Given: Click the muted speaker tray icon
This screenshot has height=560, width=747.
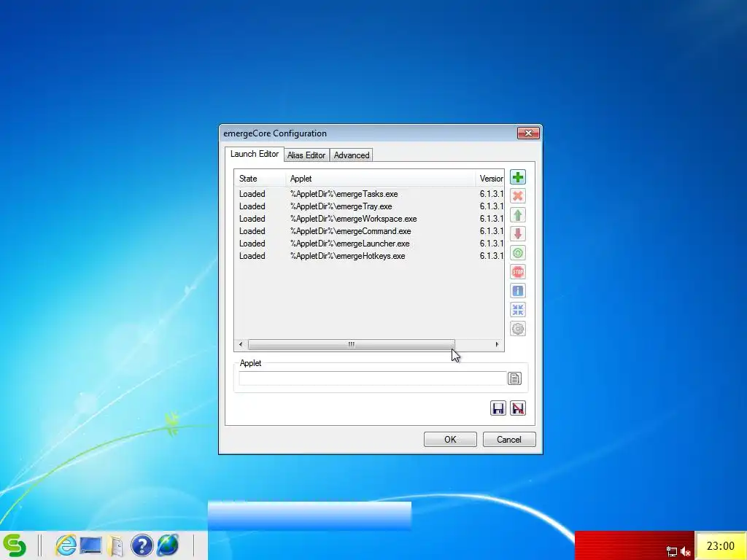Looking at the screenshot, I should [686, 551].
